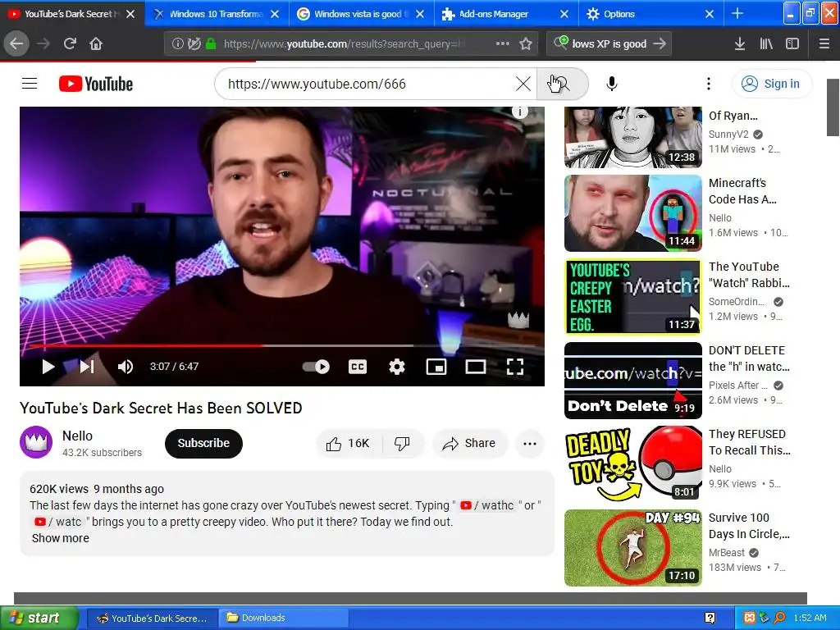Click the YouTube search magnifier button
The image size is (840, 630).
[562, 84]
